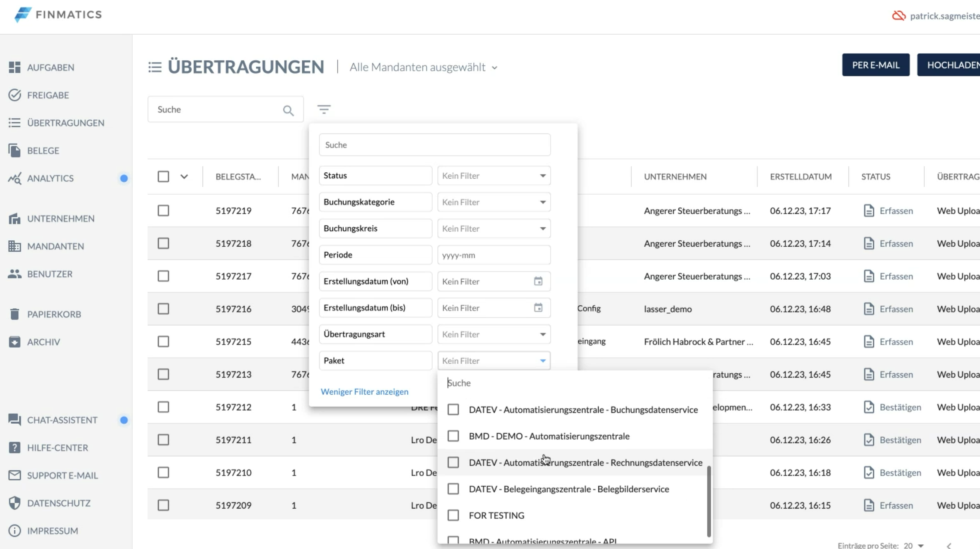Click Weniger Filter anzeigen link
This screenshot has height=549, width=980.
coord(364,392)
